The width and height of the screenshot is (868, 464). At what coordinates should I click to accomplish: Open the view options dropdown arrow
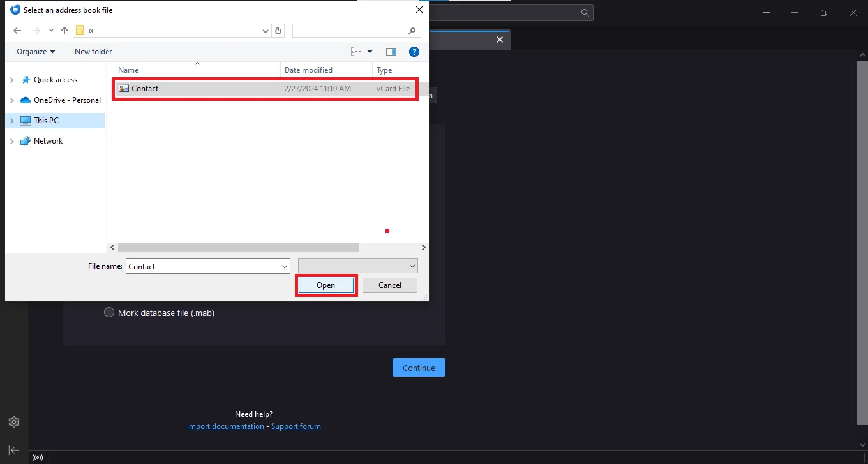(370, 52)
